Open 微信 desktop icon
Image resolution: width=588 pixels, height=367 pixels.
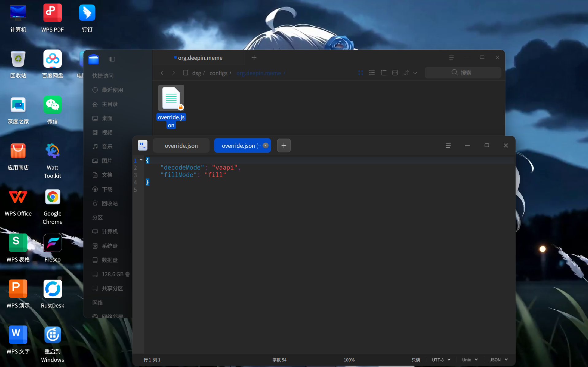pyautogui.click(x=52, y=110)
